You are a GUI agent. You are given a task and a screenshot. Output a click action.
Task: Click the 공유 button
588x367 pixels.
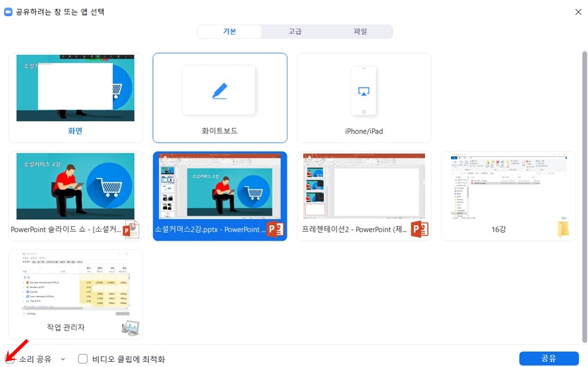[549, 358]
